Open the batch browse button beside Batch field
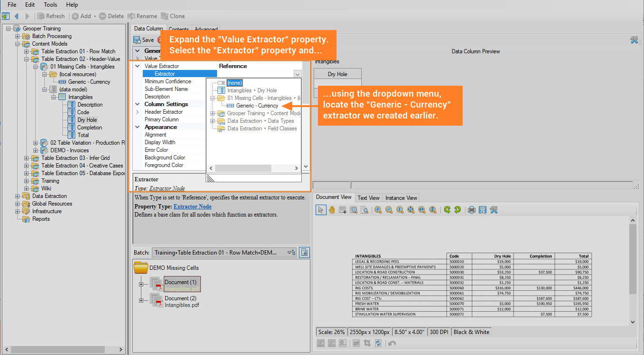Screen dimensions: 644x355 point(305,252)
